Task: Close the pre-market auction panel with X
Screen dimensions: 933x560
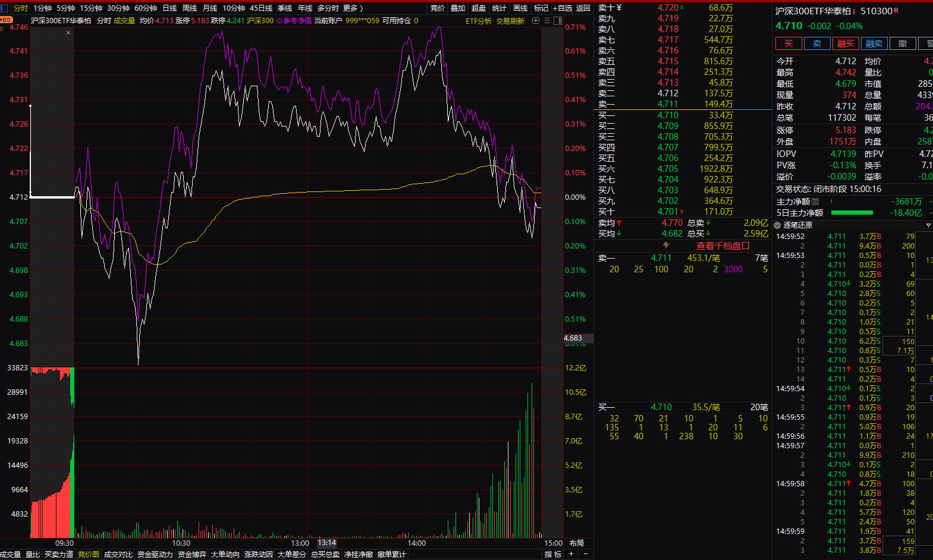Action: (68, 33)
